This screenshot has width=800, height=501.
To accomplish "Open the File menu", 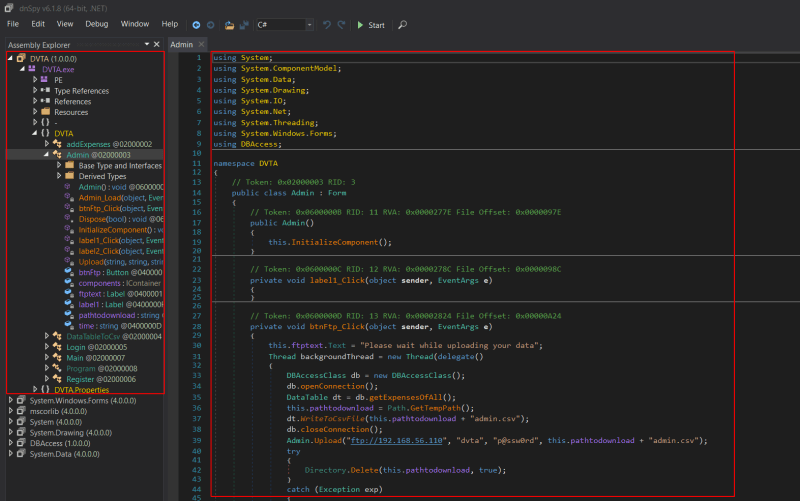I will 13,24.
